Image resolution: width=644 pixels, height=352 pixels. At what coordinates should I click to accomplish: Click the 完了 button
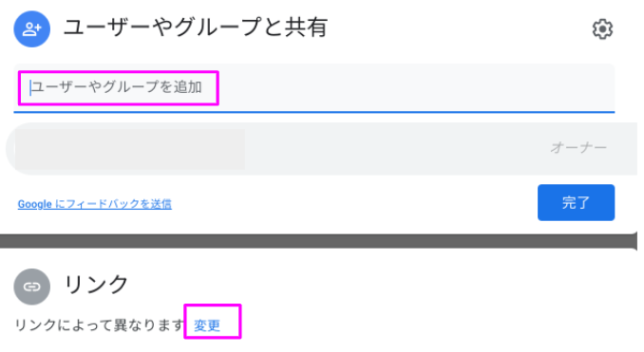pyautogui.click(x=576, y=203)
